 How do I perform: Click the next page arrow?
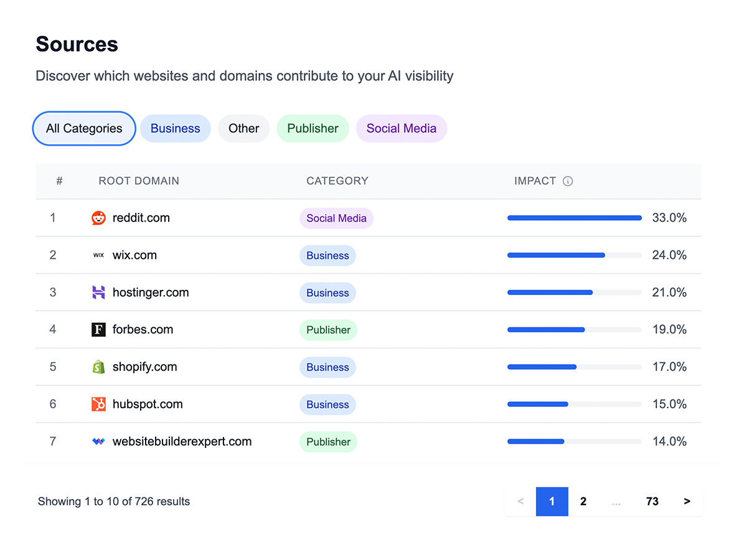[687, 501]
